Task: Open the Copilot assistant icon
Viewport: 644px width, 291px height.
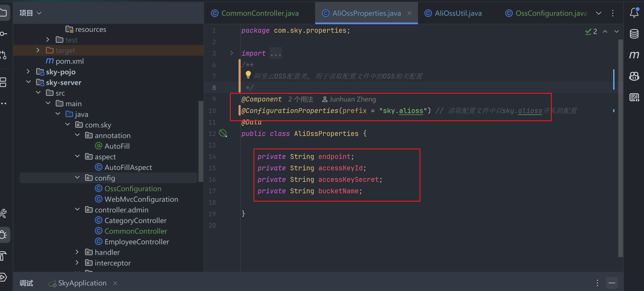Action: click(634, 76)
